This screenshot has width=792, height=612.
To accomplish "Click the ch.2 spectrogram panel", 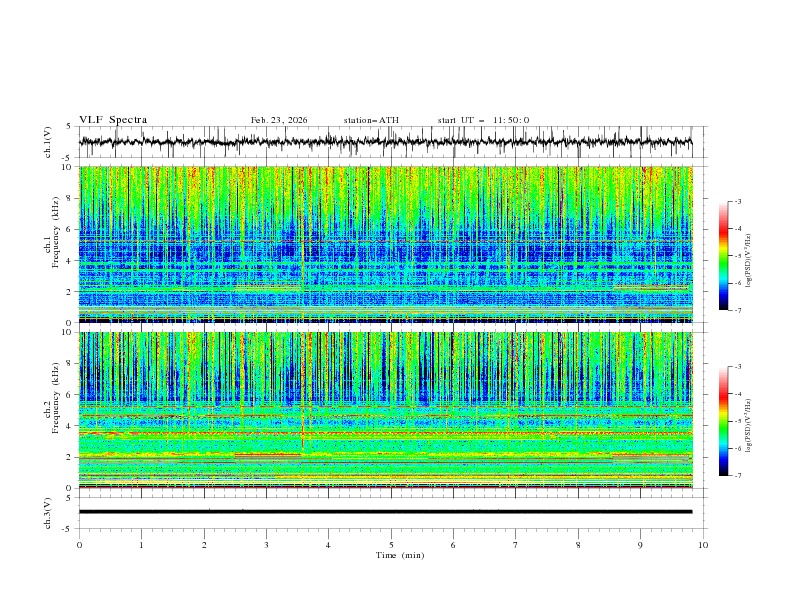I will [385, 410].
